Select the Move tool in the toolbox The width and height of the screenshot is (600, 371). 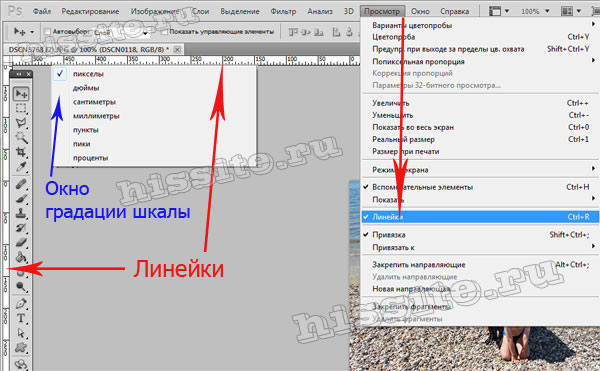coord(21,94)
